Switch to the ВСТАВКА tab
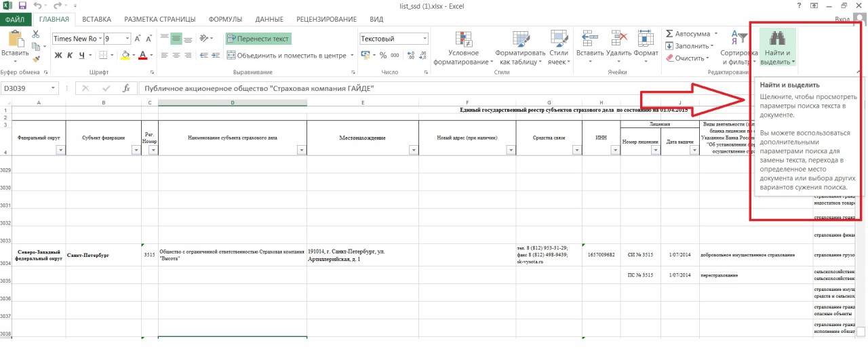Screen dimensions: 868x360 pyautogui.click(x=96, y=19)
